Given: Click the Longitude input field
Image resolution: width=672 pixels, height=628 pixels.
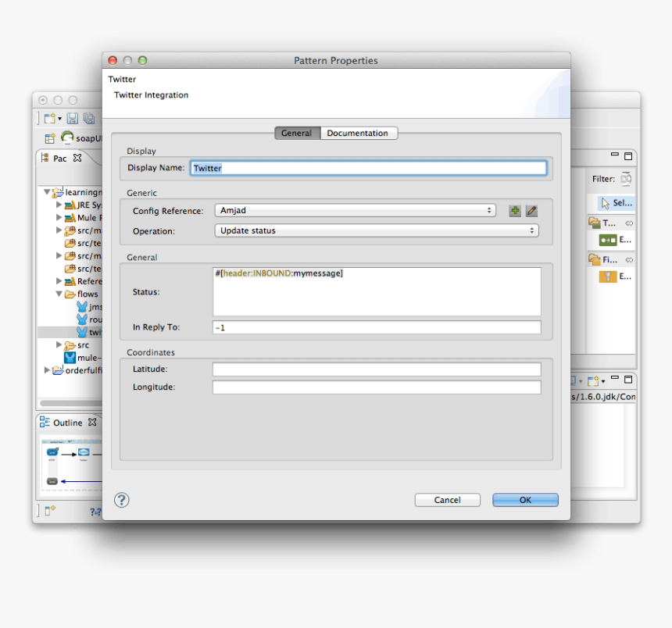Looking at the screenshot, I should pos(377,387).
